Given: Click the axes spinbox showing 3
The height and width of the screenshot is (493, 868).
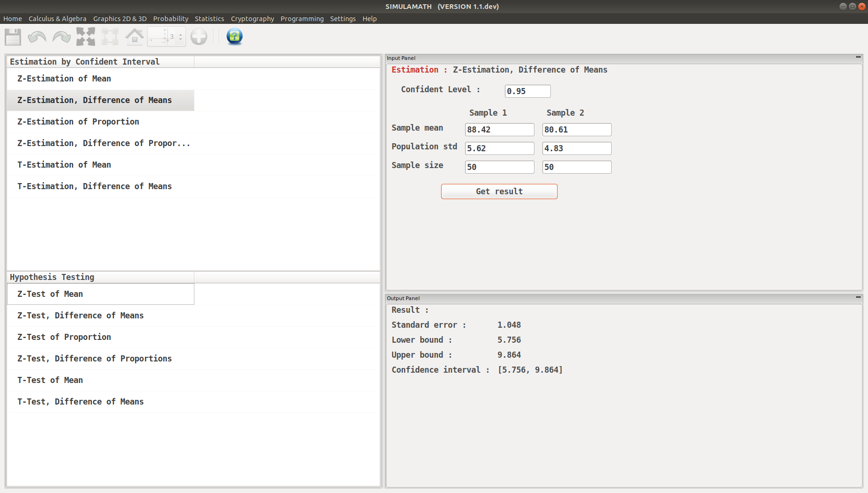Looking at the screenshot, I should point(166,37).
